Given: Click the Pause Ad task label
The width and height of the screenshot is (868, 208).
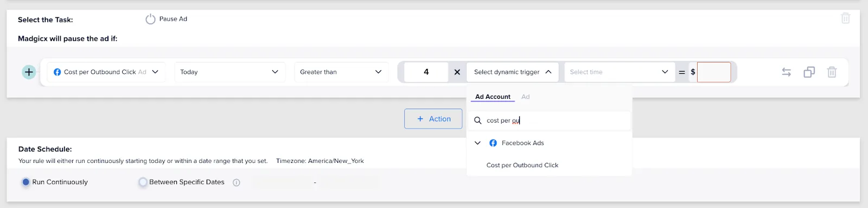Looking at the screenshot, I should [x=173, y=19].
